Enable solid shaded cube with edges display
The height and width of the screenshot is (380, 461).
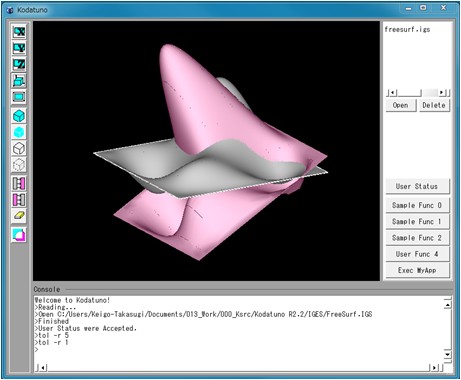click(19, 116)
